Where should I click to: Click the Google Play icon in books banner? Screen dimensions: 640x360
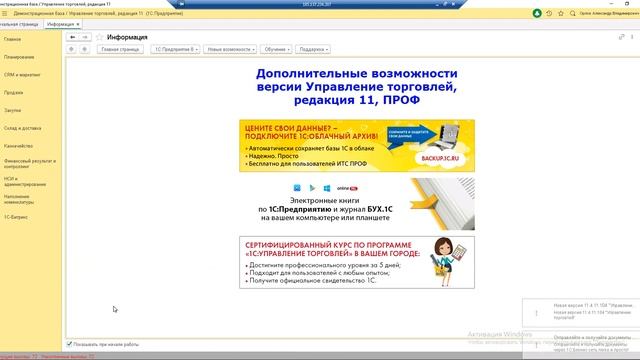click(312, 188)
